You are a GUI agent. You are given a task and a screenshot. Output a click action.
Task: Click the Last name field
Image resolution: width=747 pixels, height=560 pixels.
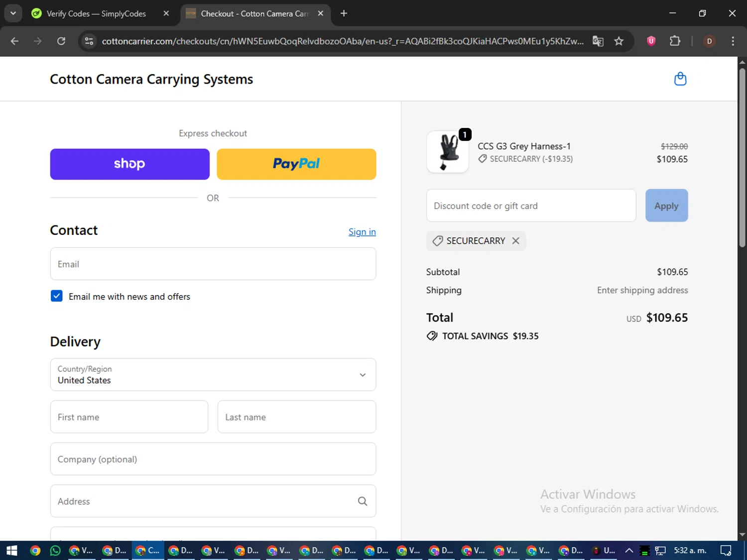[x=297, y=417]
